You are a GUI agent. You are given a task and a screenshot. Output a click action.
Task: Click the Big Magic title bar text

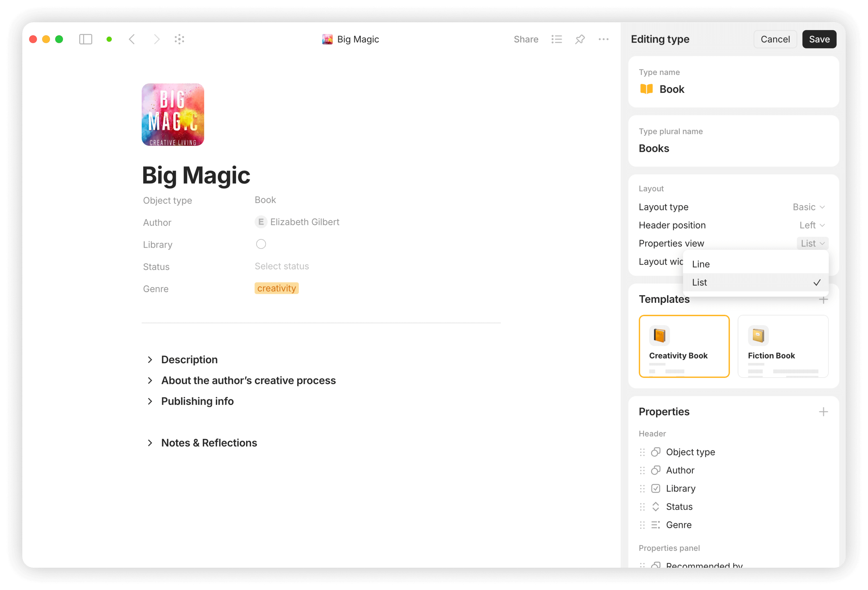(x=358, y=39)
